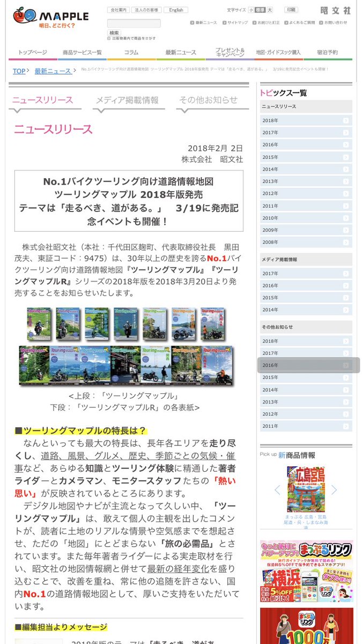Image resolution: width=362 pixels, height=644 pixels.
Task: Click the 印刷 print button
Action: tap(290, 10)
